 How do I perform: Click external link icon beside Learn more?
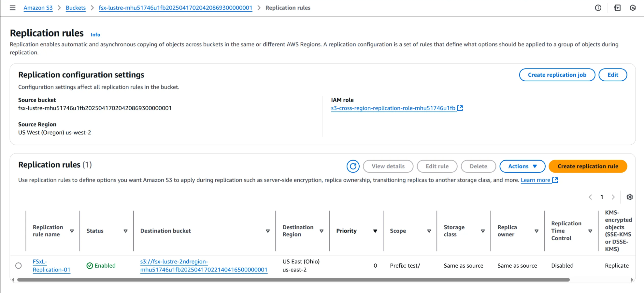click(555, 180)
